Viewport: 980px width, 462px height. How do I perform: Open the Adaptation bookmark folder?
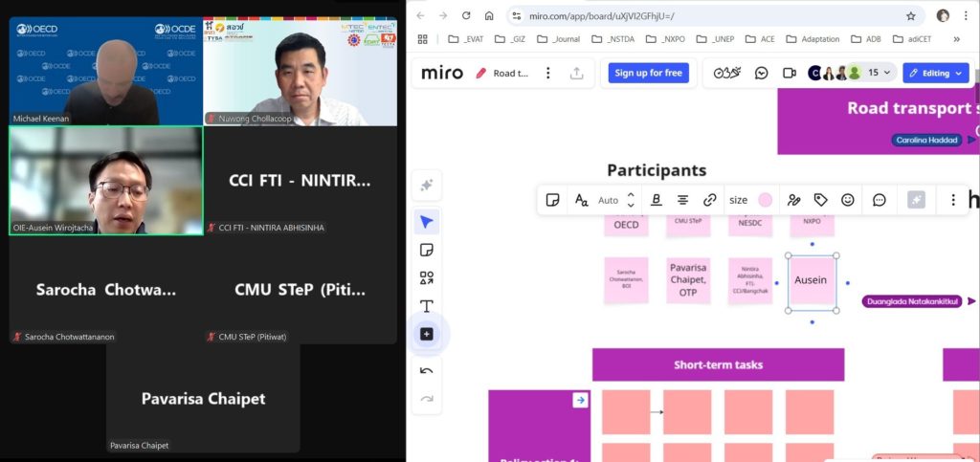click(x=813, y=39)
